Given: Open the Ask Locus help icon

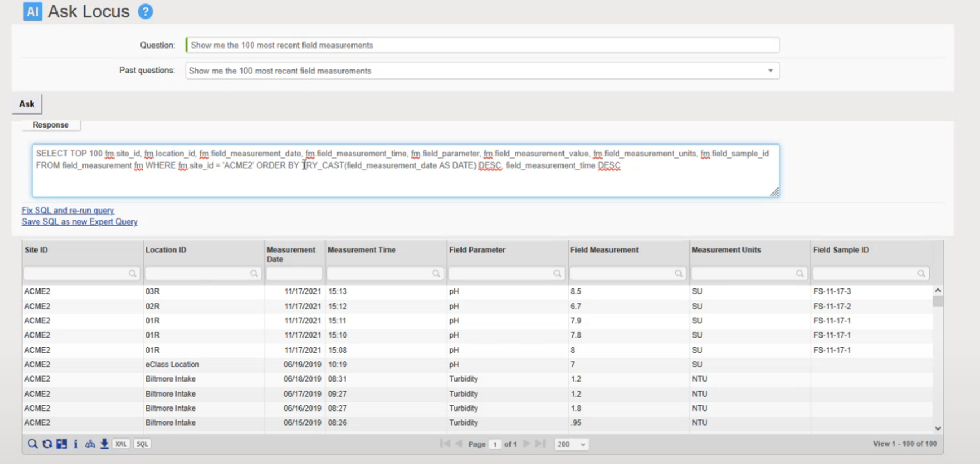Looking at the screenshot, I should click(146, 11).
